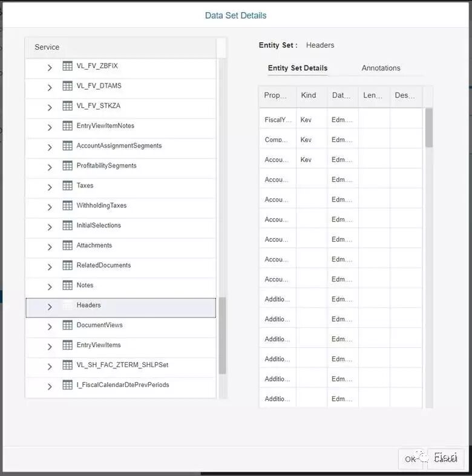Click the Key cell in FiscalY... row

[x=312, y=120]
